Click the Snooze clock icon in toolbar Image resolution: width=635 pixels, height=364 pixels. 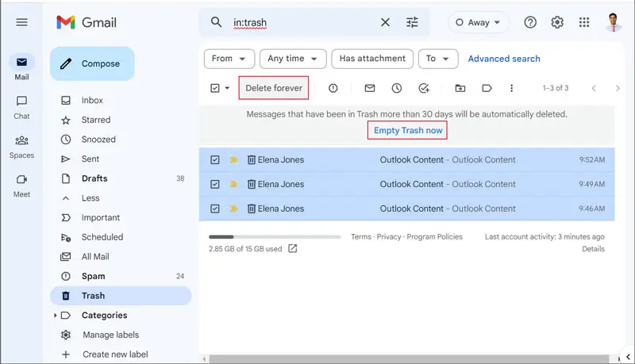coord(396,88)
